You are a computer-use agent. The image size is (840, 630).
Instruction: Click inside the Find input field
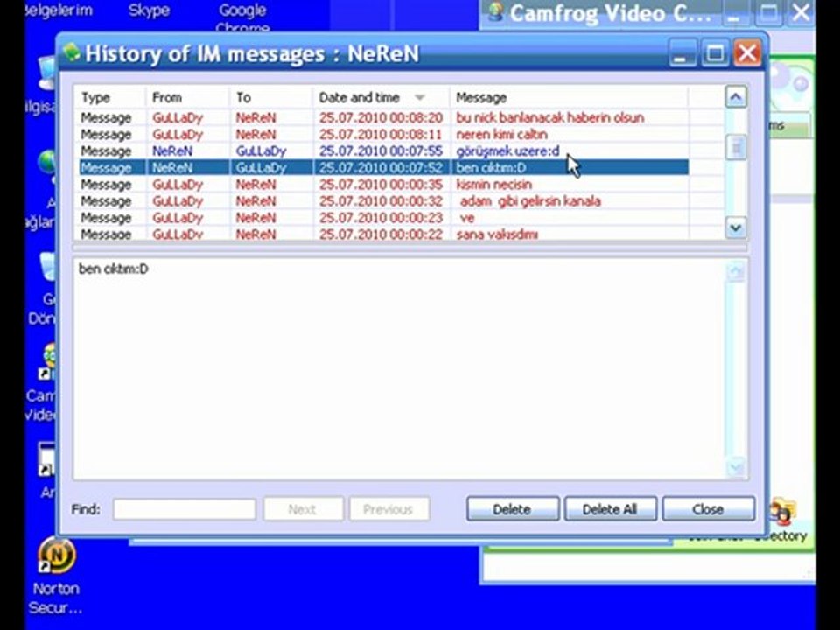click(185, 509)
